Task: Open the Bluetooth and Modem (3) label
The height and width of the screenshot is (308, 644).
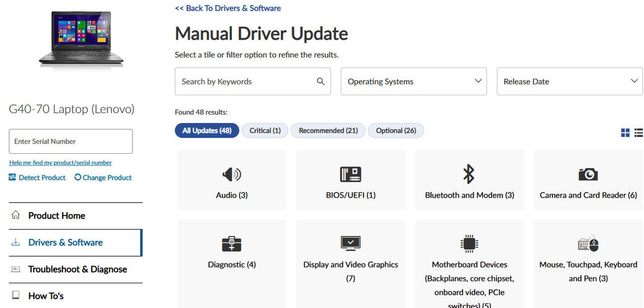Action: pyautogui.click(x=469, y=195)
